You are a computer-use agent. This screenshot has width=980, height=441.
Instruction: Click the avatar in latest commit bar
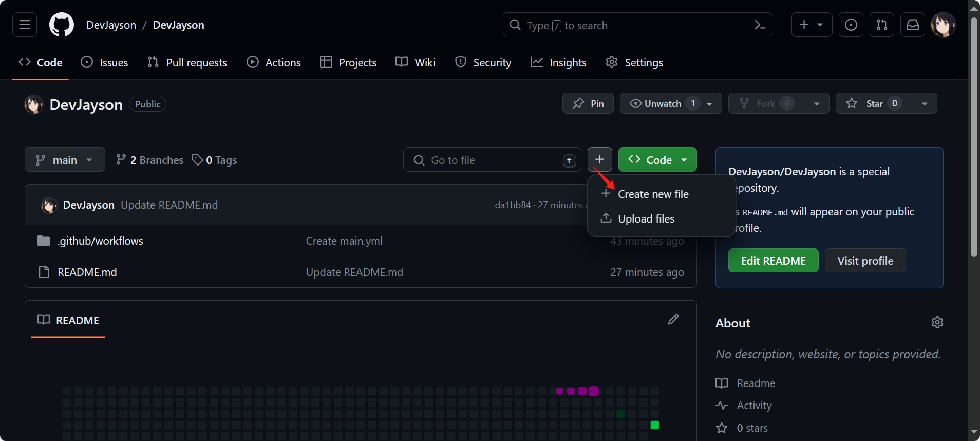click(x=49, y=205)
